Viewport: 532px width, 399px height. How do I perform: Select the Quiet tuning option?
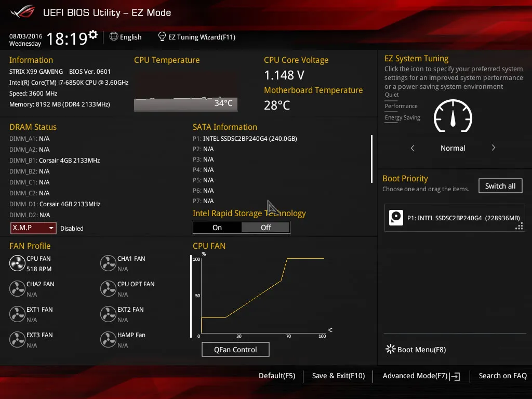click(x=392, y=95)
